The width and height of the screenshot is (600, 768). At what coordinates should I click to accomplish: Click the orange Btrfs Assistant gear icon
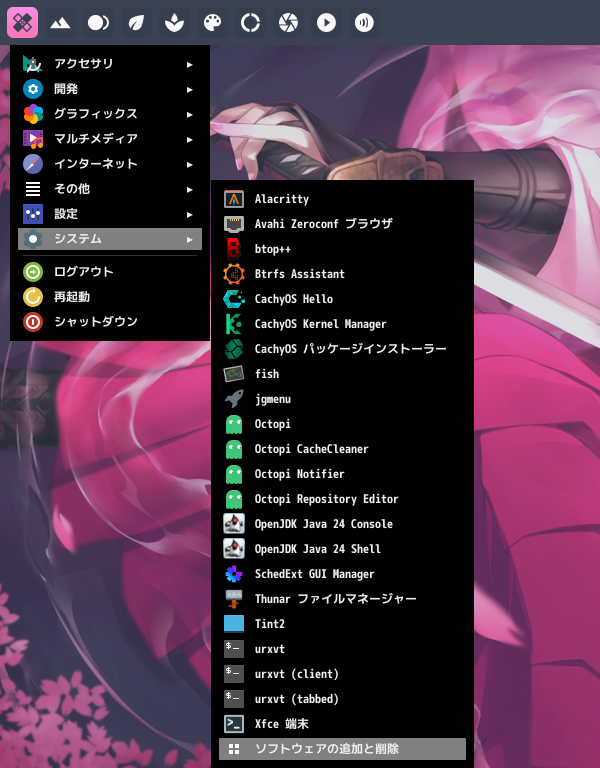[x=234, y=274]
